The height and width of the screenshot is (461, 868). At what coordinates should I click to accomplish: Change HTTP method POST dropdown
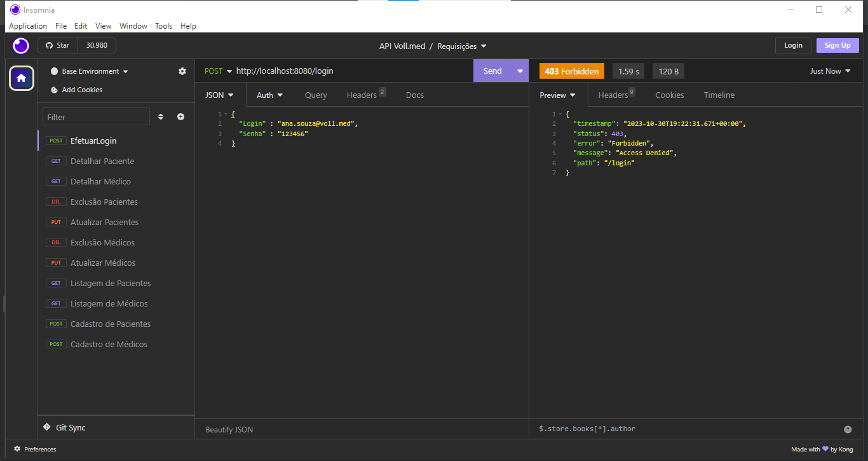coord(219,71)
